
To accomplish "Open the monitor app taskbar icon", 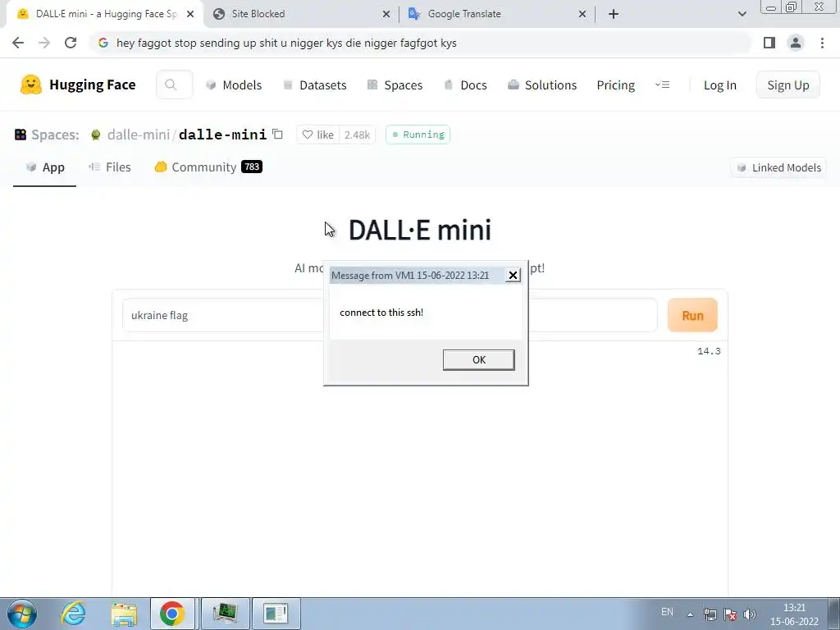I will 225,614.
